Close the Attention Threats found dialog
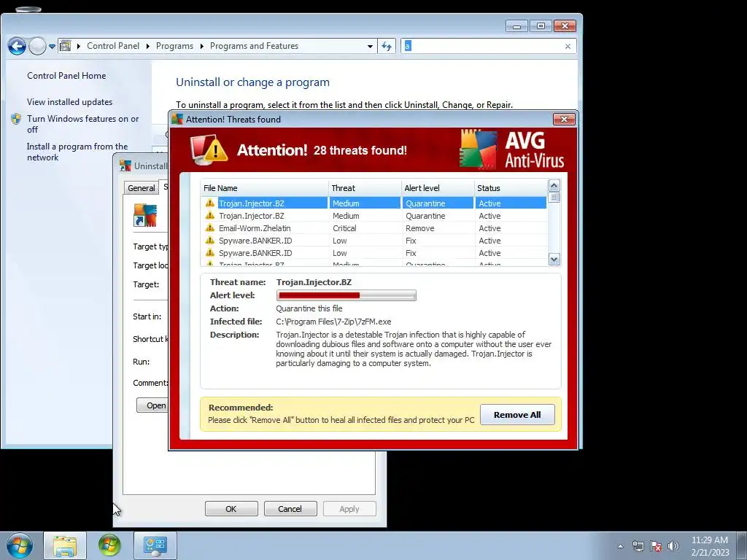Viewport: 747px width, 560px height. 564,119
